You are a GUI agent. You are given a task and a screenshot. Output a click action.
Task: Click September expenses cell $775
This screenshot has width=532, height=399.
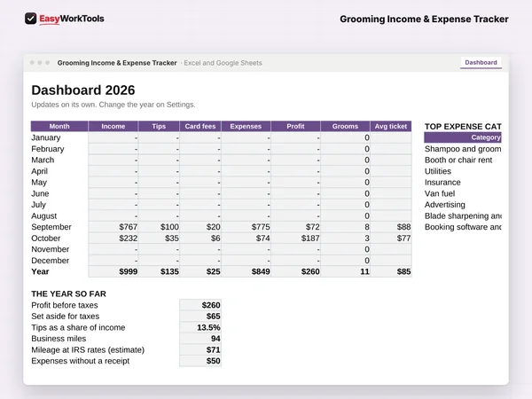point(246,227)
